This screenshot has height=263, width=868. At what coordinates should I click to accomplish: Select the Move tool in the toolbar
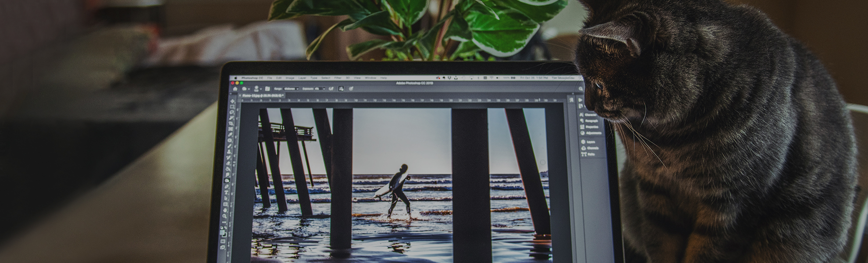[232, 101]
